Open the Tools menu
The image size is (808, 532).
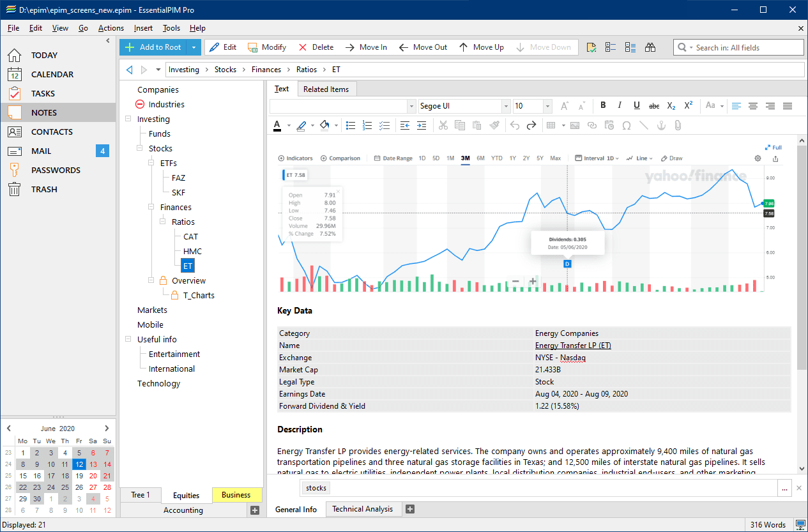click(171, 28)
